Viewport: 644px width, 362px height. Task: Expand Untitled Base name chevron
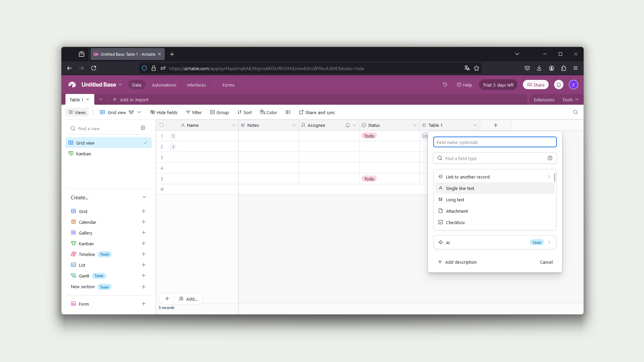[x=120, y=85]
